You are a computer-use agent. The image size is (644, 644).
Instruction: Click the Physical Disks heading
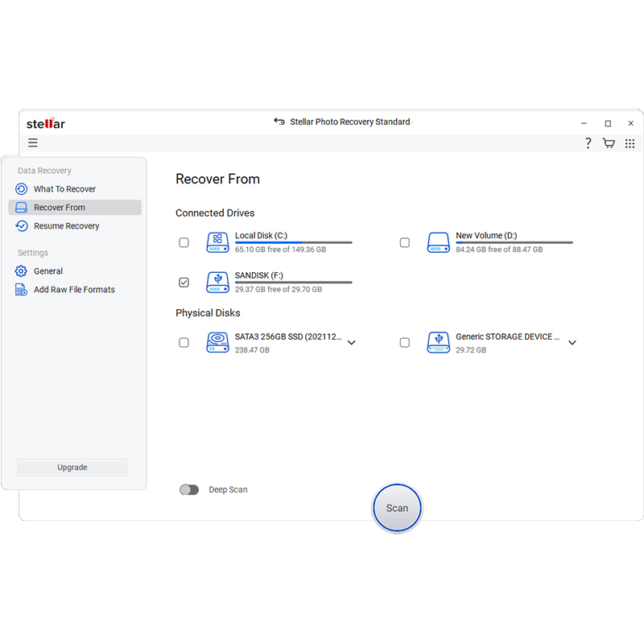click(x=208, y=313)
